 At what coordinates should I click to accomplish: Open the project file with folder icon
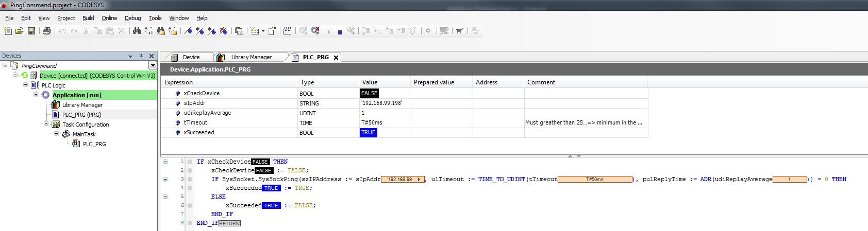pyautogui.click(x=20, y=31)
